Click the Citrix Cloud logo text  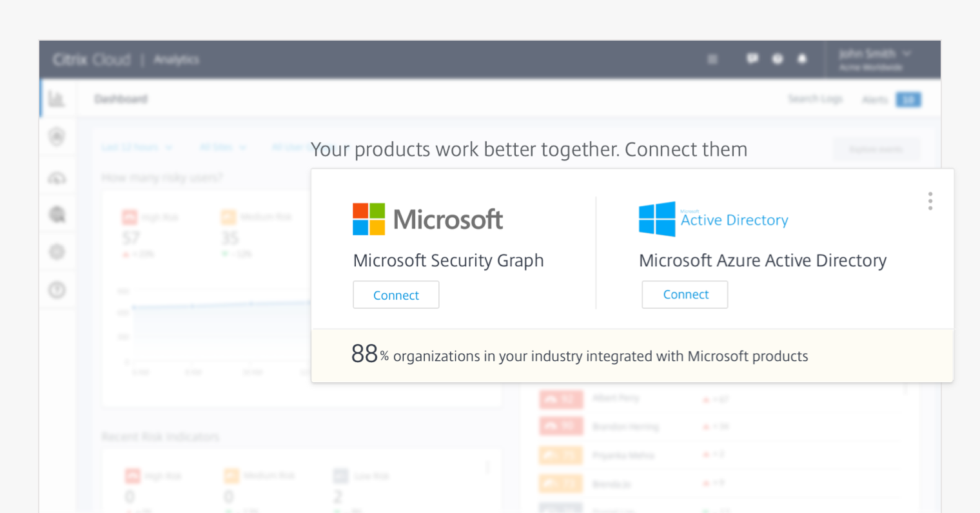tap(92, 59)
